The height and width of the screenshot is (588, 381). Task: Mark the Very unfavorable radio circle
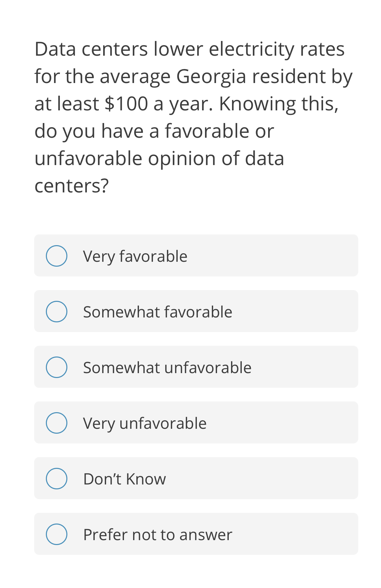pyautogui.click(x=57, y=423)
